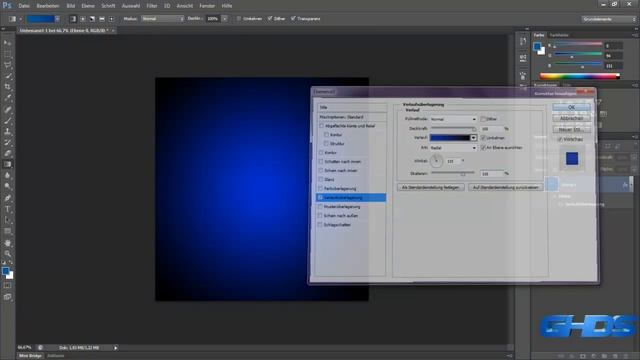The image size is (640, 360).
Task: Select the Pen tool
Action: [x=7, y=198]
